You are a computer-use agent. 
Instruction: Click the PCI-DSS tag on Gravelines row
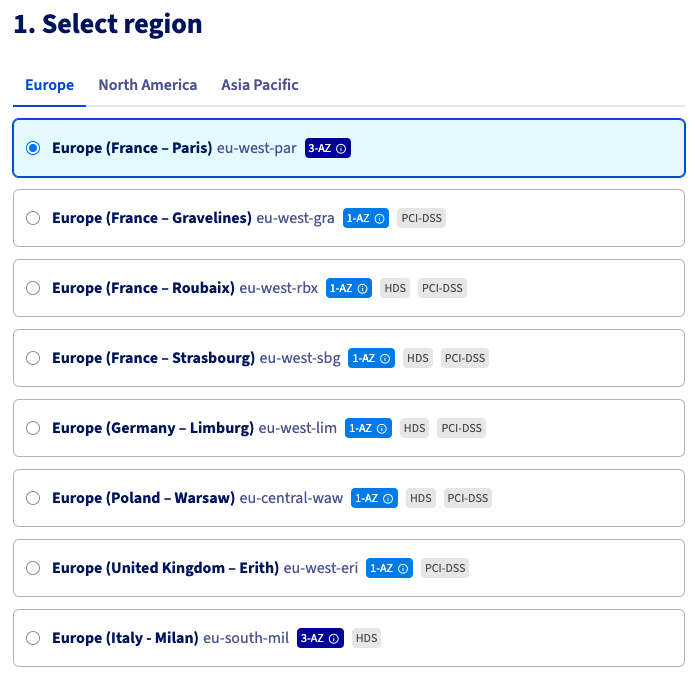421,219
